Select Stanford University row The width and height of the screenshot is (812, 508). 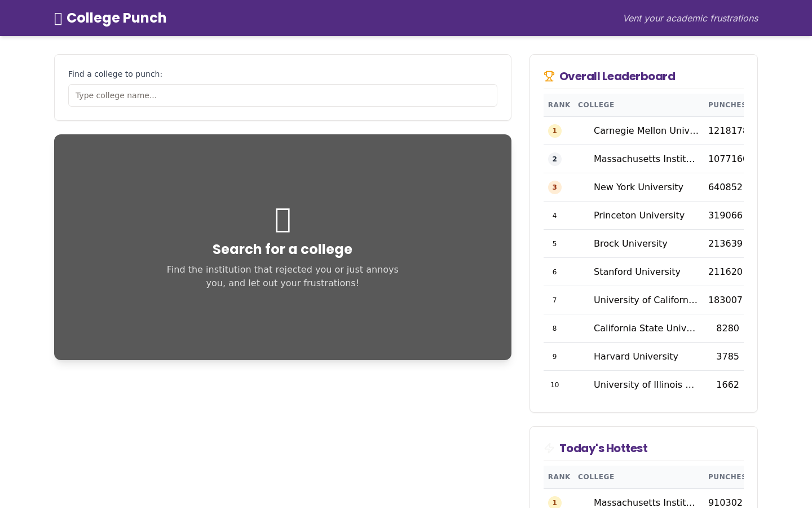pos(643,272)
